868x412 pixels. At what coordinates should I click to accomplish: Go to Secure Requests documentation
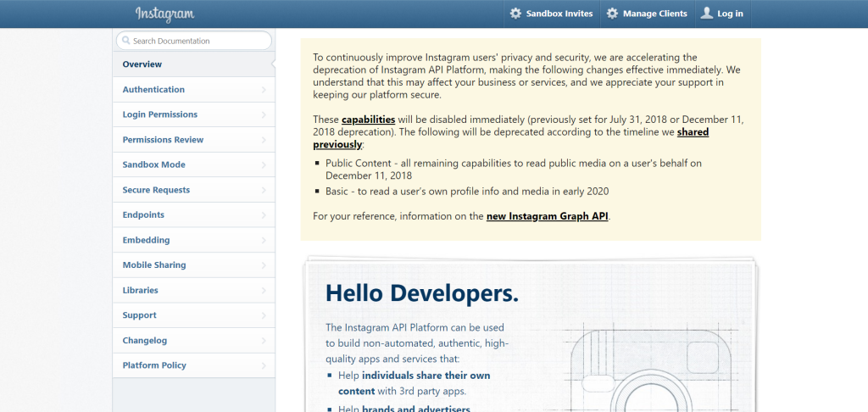coord(194,190)
